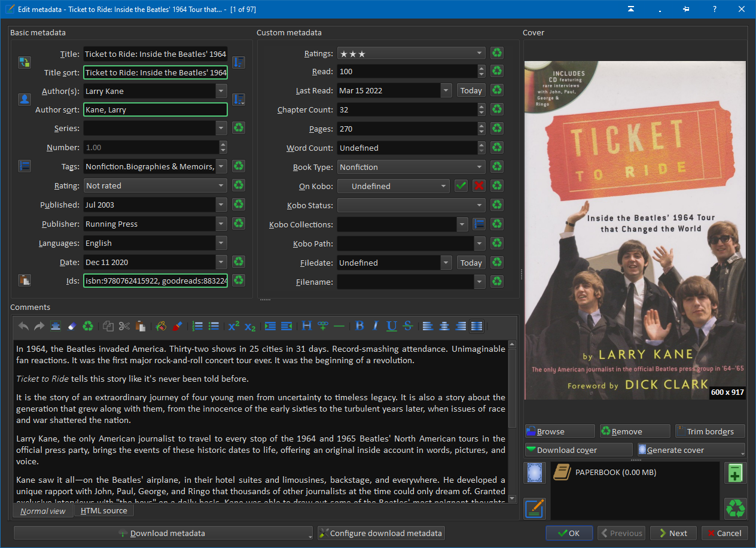This screenshot has height=548, width=756.
Task: Open the Ratings star dropdown
Action: (x=479, y=53)
